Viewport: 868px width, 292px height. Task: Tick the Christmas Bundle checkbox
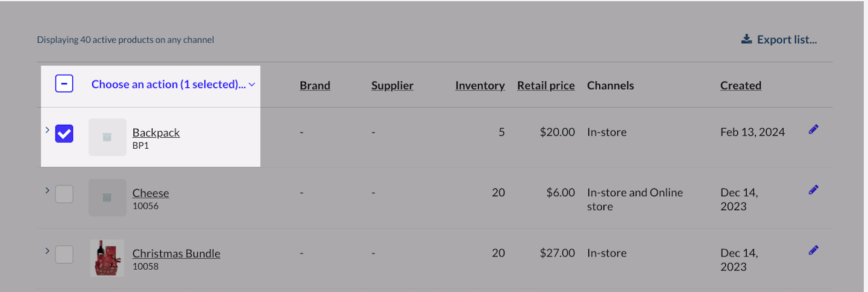coord(64,254)
